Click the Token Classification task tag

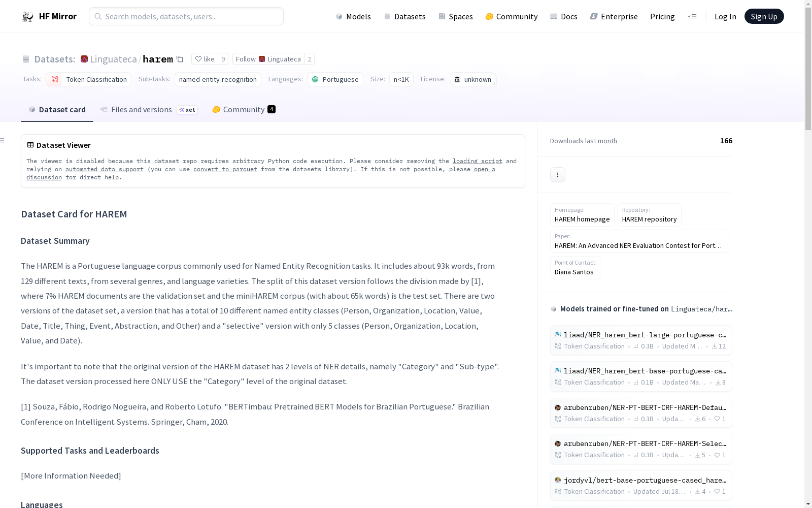click(x=89, y=79)
